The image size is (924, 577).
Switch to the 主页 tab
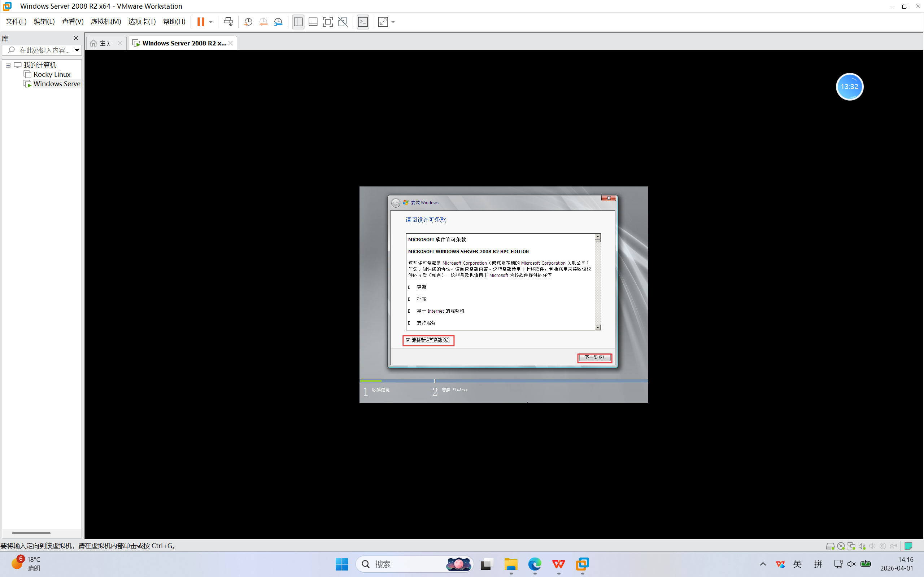point(105,43)
